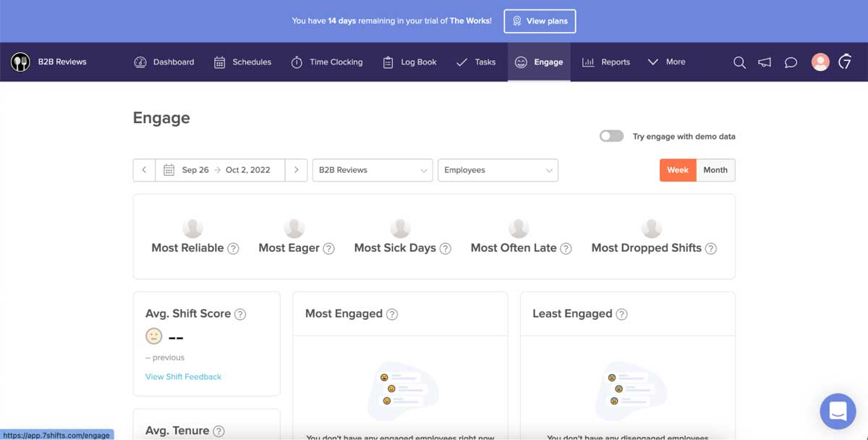Open the Schedules section via calendar icon
This screenshot has width=868, height=440.
point(218,62)
